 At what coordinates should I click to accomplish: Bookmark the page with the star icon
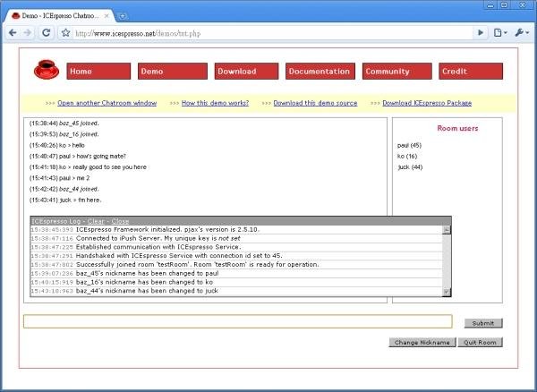[65, 33]
